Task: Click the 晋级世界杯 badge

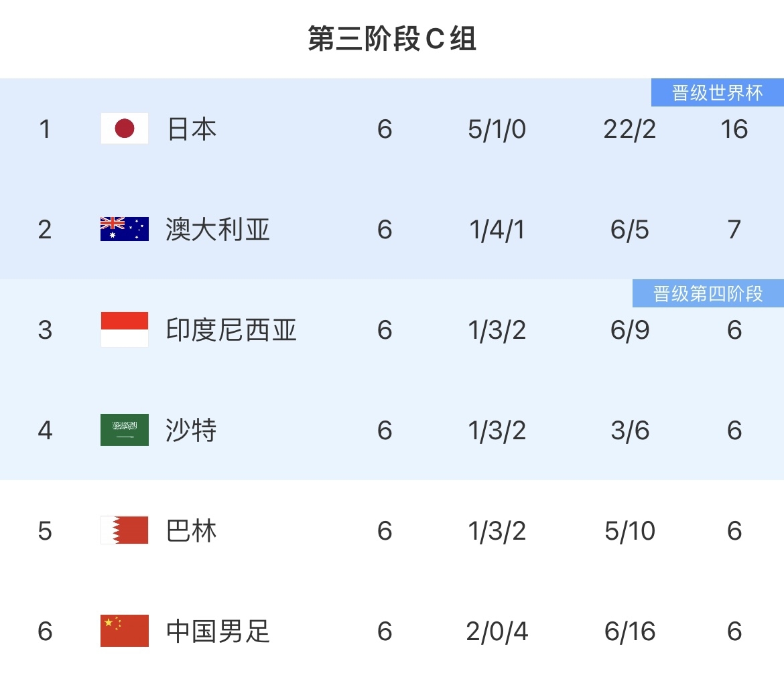Action: [x=718, y=92]
